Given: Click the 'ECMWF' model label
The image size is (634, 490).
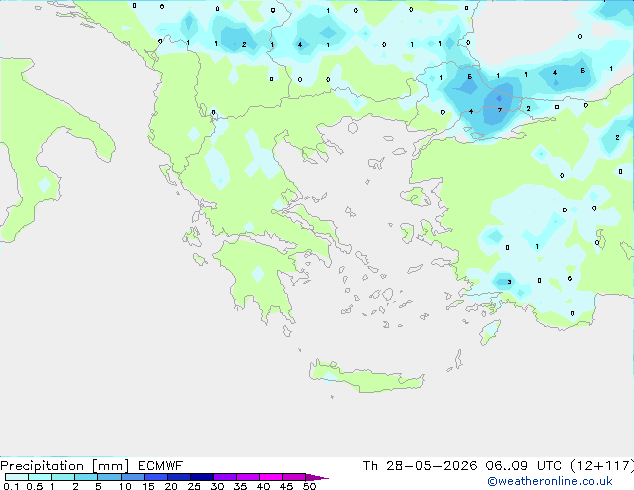Looking at the screenshot, I should point(161,466).
